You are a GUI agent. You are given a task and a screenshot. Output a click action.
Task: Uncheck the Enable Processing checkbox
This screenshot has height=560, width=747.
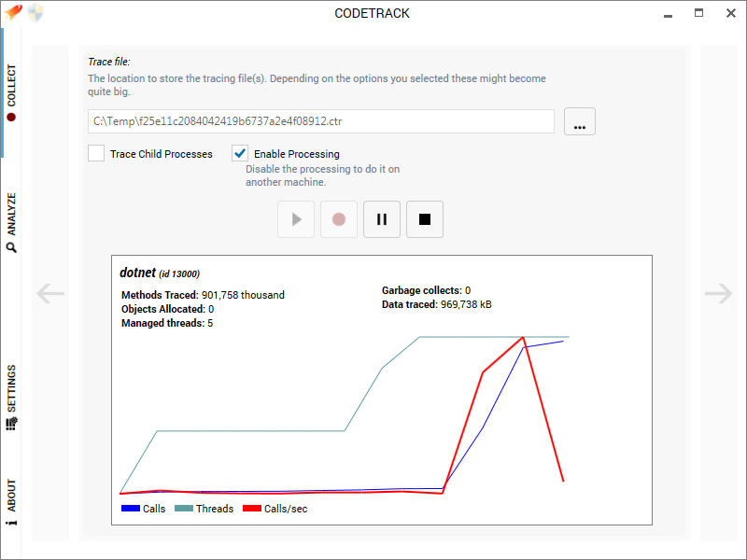(x=240, y=153)
